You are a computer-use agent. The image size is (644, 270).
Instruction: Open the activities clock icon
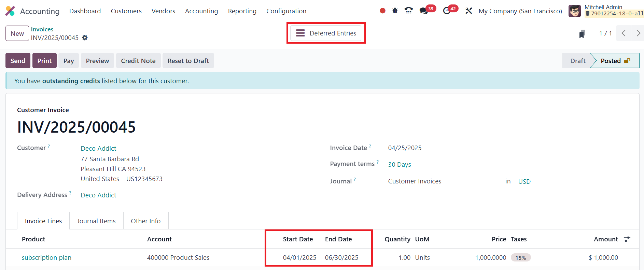point(447,11)
